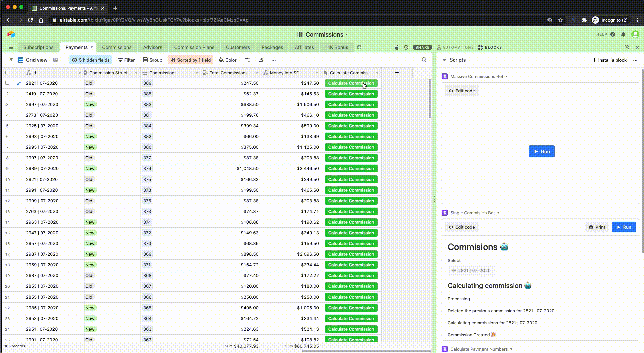Open the share view icon
The width and height of the screenshot is (644, 353).
[x=261, y=60]
